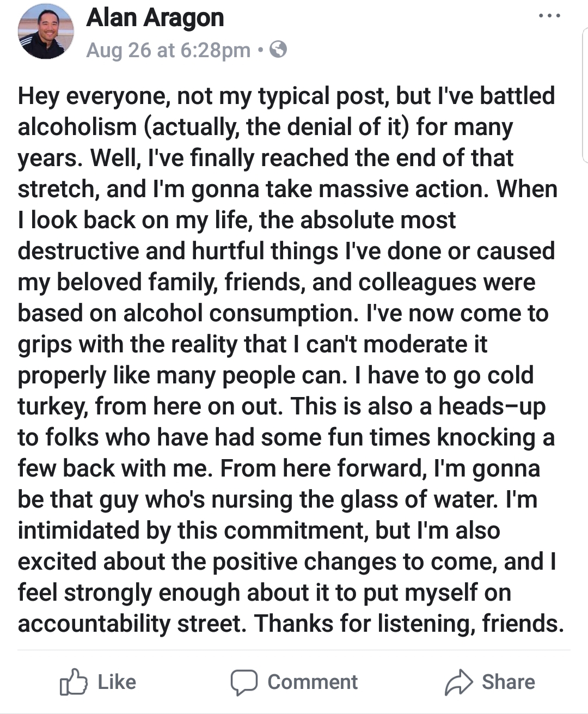Viewport: 588px width, 714px height.
Task: Click the Alan Aragon name link
Action: click(x=155, y=17)
